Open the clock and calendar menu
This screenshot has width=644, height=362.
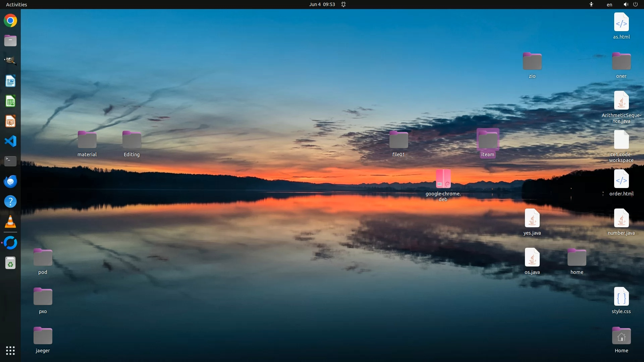point(322,4)
